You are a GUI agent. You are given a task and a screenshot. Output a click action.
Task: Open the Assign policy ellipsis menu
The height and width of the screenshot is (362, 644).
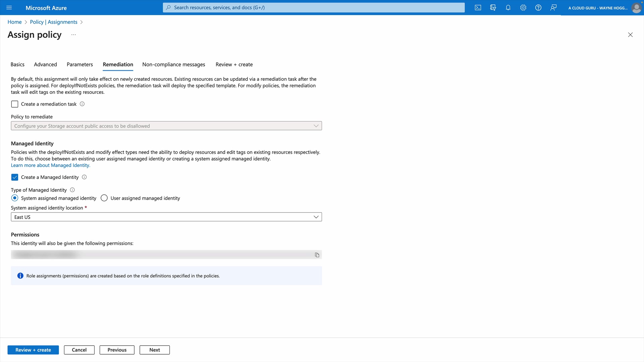[73, 35]
